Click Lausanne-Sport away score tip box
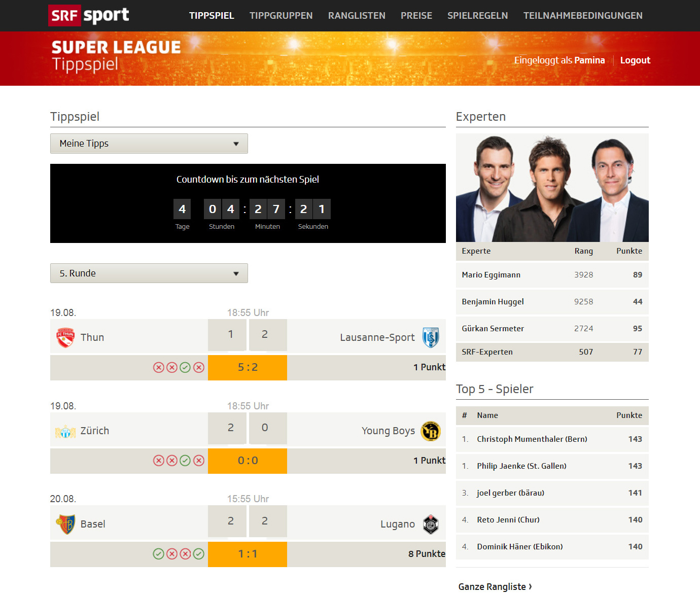This screenshot has height=595, width=700. pyautogui.click(x=268, y=335)
